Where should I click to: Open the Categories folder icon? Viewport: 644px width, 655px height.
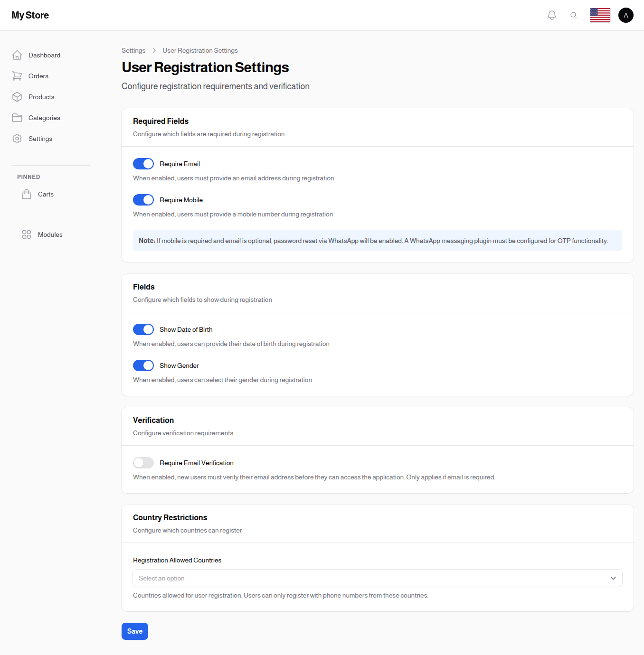tap(17, 118)
